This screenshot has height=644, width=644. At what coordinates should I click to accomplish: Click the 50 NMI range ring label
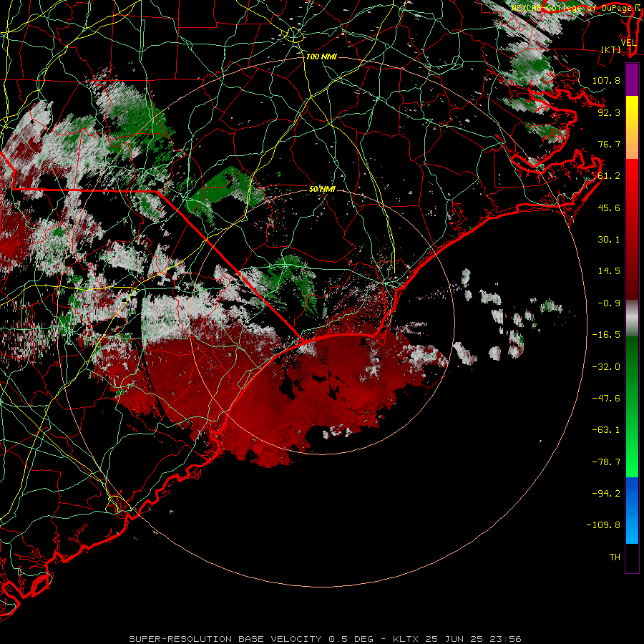pos(322,189)
